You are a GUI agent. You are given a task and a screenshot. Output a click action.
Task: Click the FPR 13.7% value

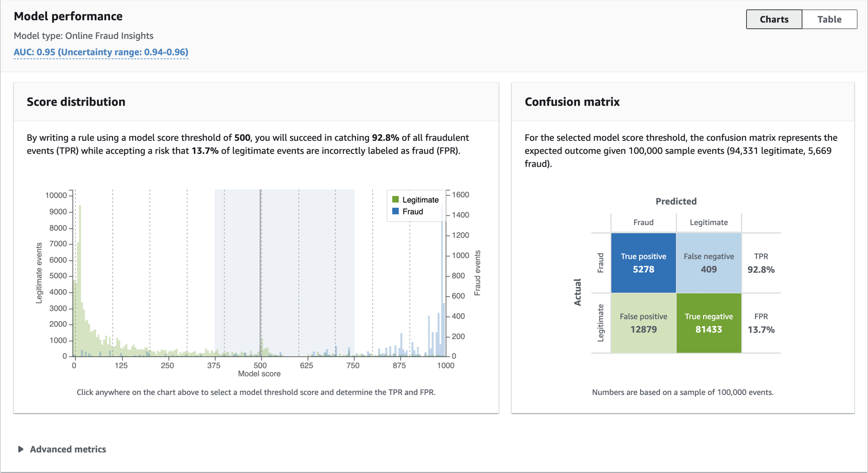coord(761,330)
